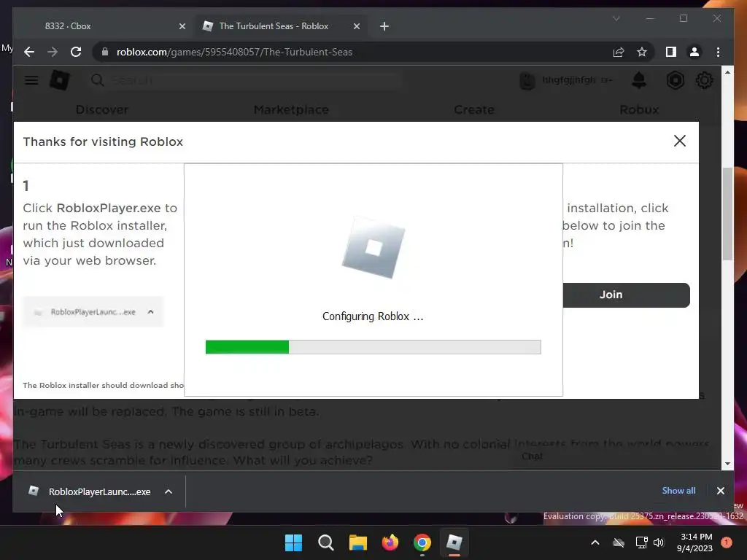Switch to Chrome in the taskbar
747x560 pixels.
422,542
